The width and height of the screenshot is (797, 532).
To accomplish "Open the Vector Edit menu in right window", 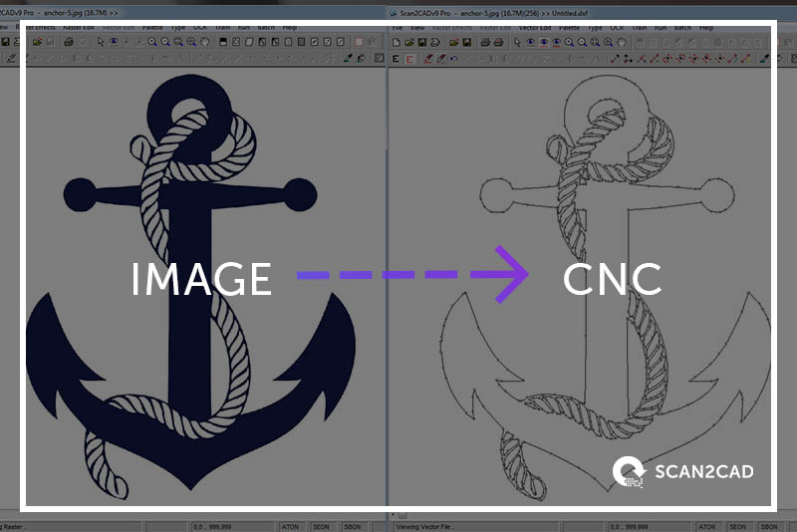I will coord(533,28).
